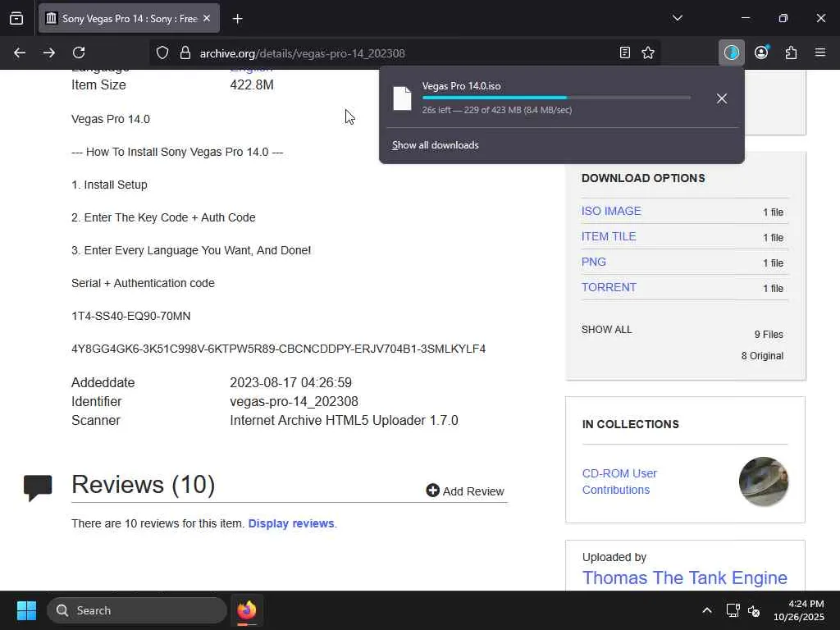Click the Addeddate value 2023-08-17 04:26:59
Viewport: 840px width, 630px height.
[x=291, y=382]
